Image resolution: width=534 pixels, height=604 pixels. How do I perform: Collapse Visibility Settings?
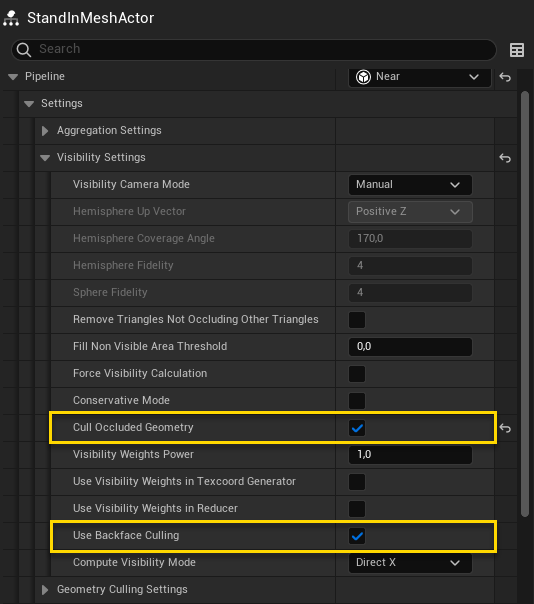(45, 158)
